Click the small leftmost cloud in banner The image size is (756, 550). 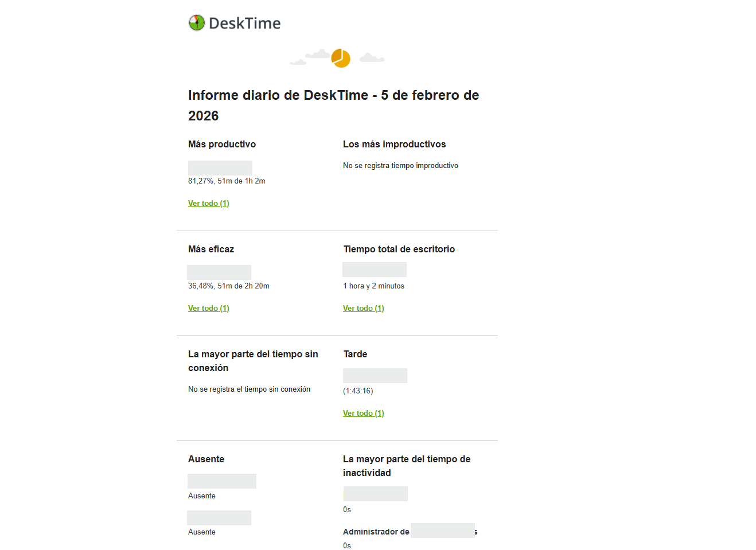click(x=298, y=62)
